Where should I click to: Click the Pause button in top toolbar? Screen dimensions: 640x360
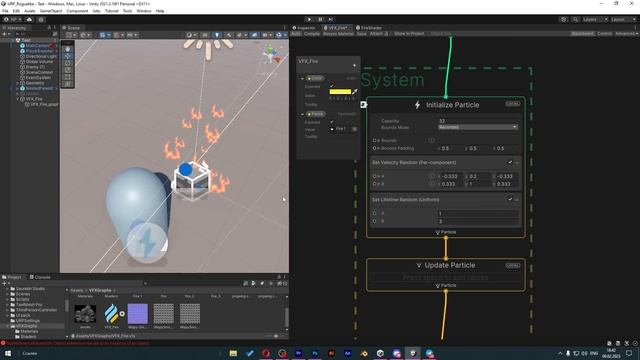coord(320,19)
